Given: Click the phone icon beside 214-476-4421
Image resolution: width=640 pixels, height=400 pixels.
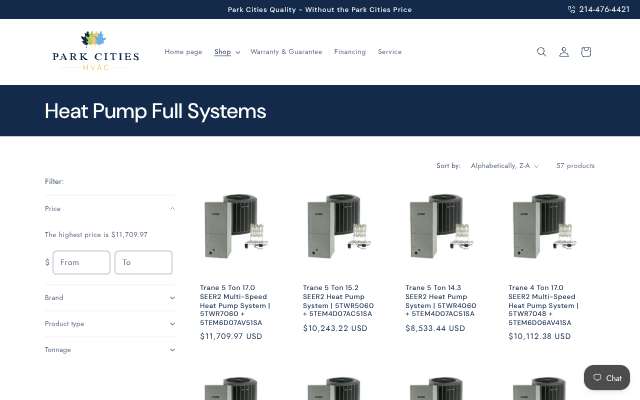Looking at the screenshot, I should tap(571, 9).
